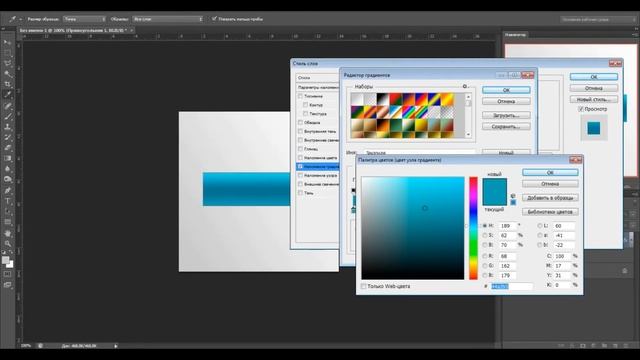Enable the Тень effect checkbox
This screenshot has width=640, height=360.
300,193
